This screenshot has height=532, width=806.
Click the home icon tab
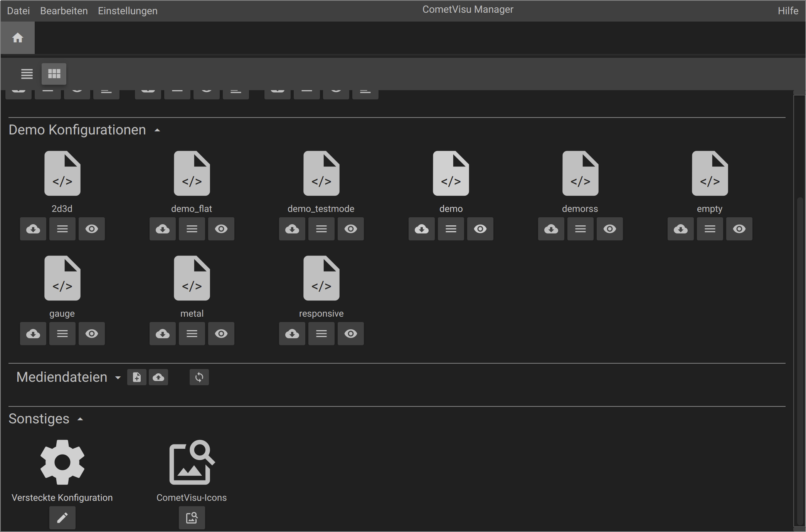[18, 38]
